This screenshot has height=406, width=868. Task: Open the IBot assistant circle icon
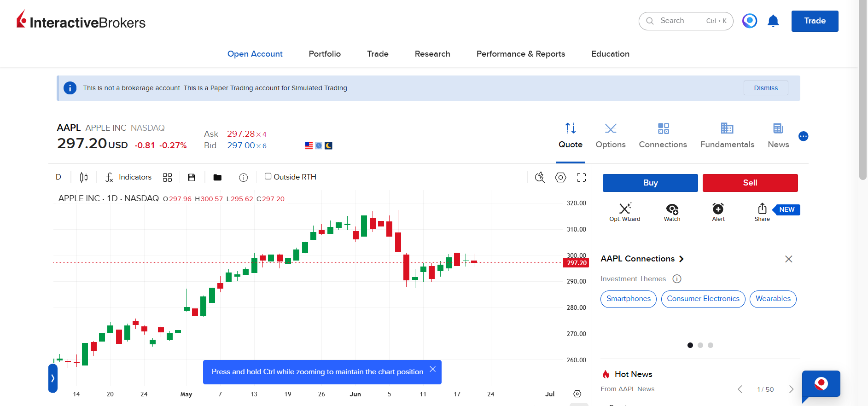click(750, 21)
